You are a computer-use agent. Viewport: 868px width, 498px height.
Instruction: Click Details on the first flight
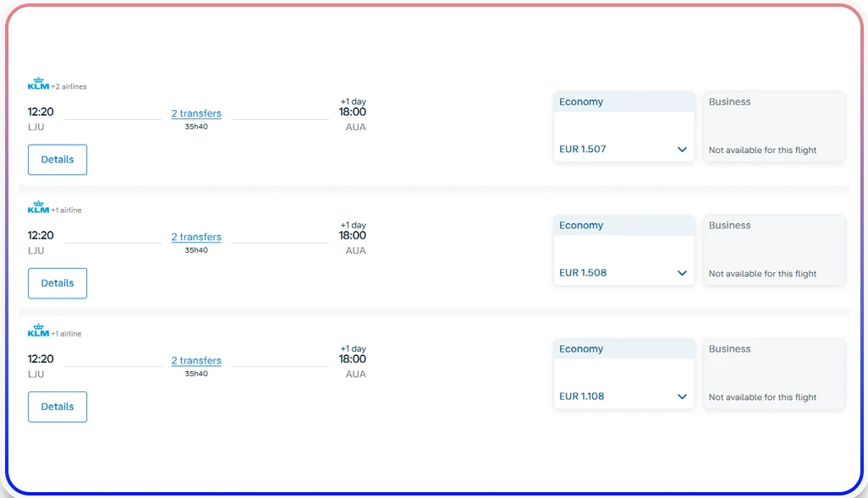pyautogui.click(x=57, y=159)
